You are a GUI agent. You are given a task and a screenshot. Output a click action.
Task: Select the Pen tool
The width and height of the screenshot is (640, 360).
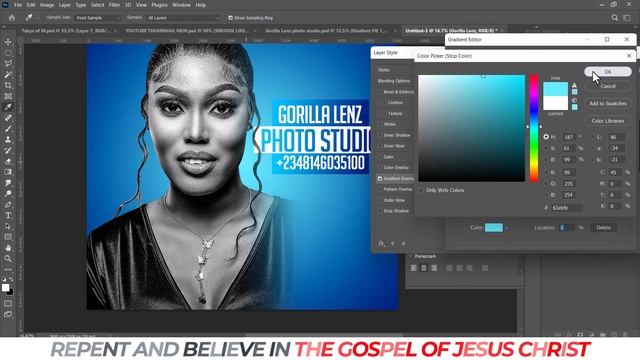point(8,204)
